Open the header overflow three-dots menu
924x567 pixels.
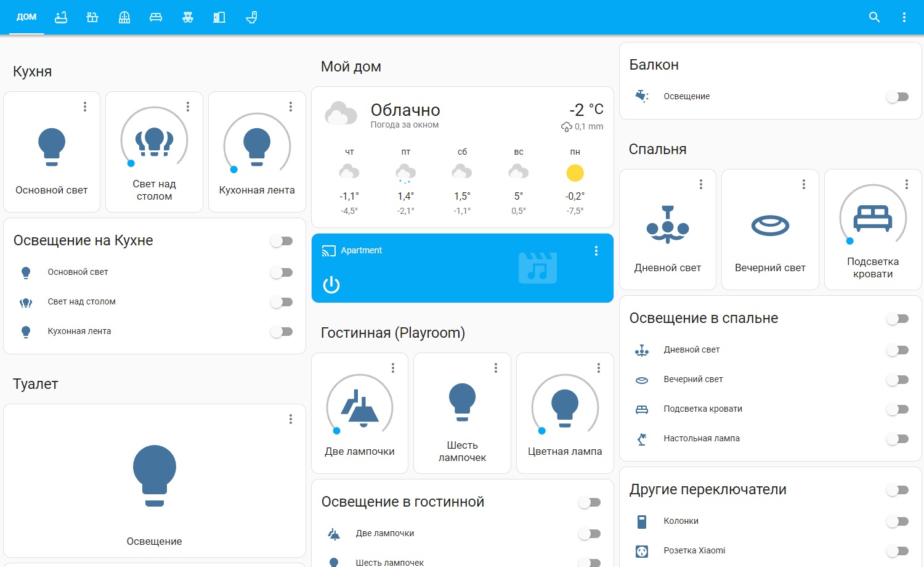coord(904,17)
